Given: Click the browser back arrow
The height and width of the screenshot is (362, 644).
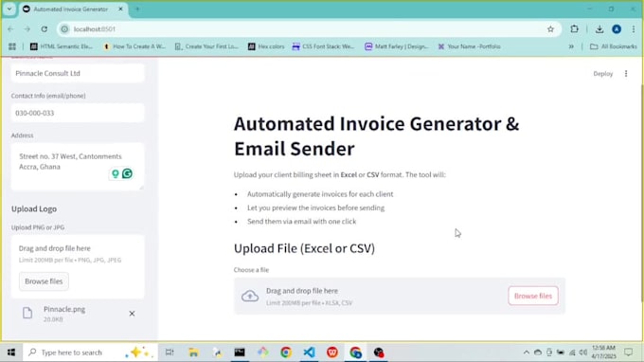Looking at the screenshot, I should point(10,29).
